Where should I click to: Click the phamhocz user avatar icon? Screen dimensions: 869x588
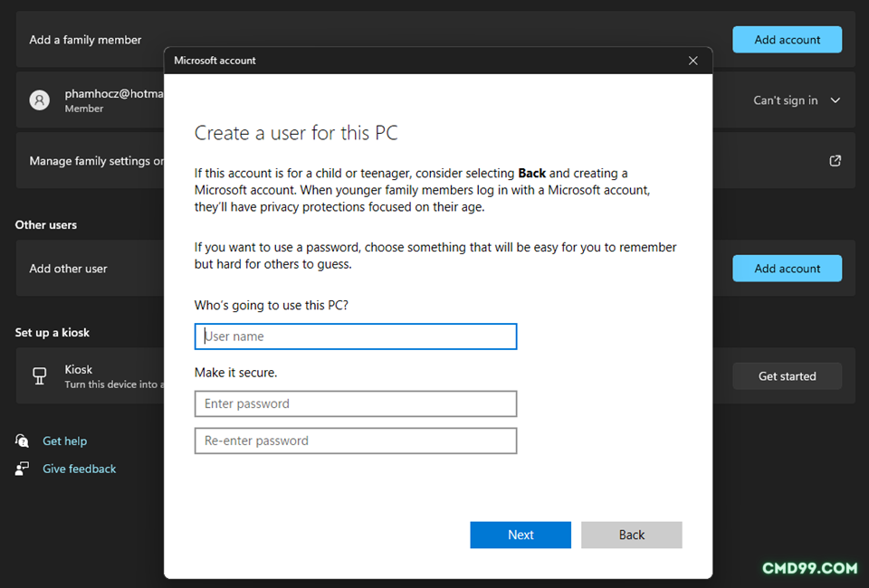(x=39, y=100)
